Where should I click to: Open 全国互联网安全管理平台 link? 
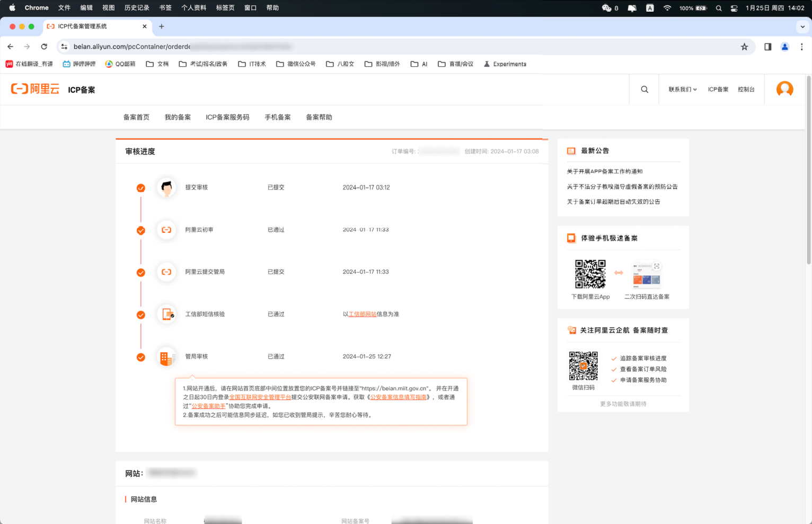click(260, 397)
